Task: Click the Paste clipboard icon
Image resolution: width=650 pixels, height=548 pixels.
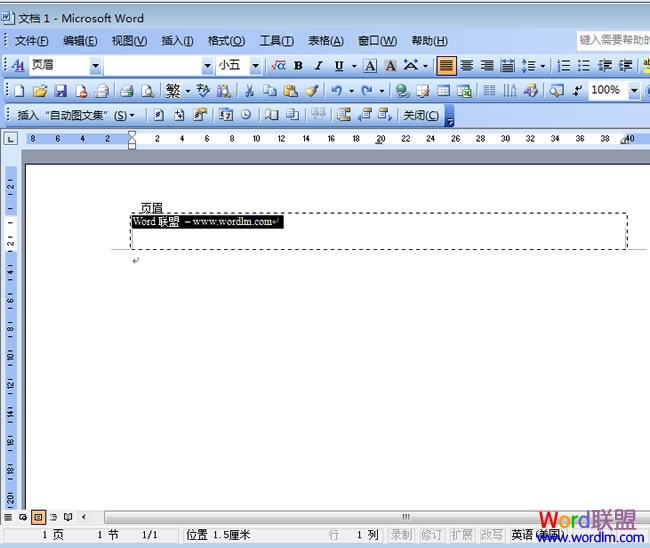Action: click(x=291, y=90)
